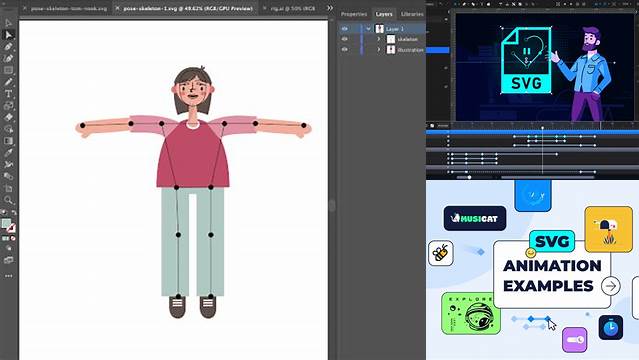Click the arrow circle beside ANIMATION EXAMPLES

coord(610,286)
